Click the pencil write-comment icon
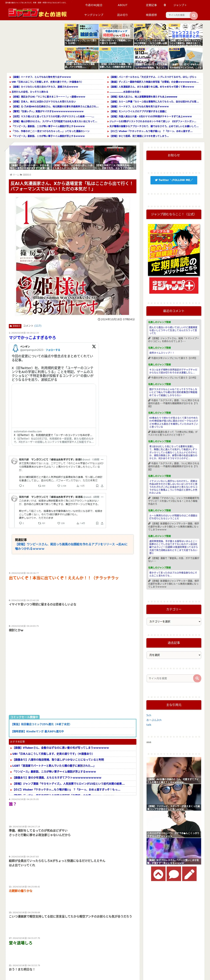 click(x=190, y=874)
